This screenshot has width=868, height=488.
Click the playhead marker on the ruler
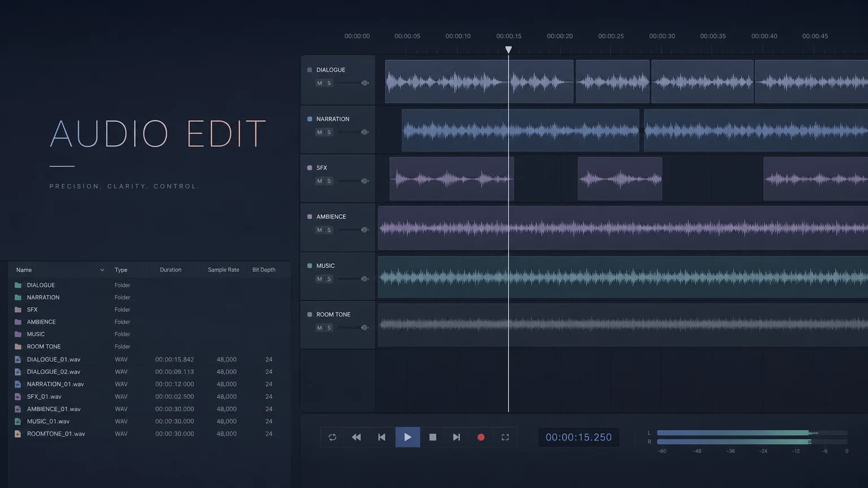tap(509, 50)
